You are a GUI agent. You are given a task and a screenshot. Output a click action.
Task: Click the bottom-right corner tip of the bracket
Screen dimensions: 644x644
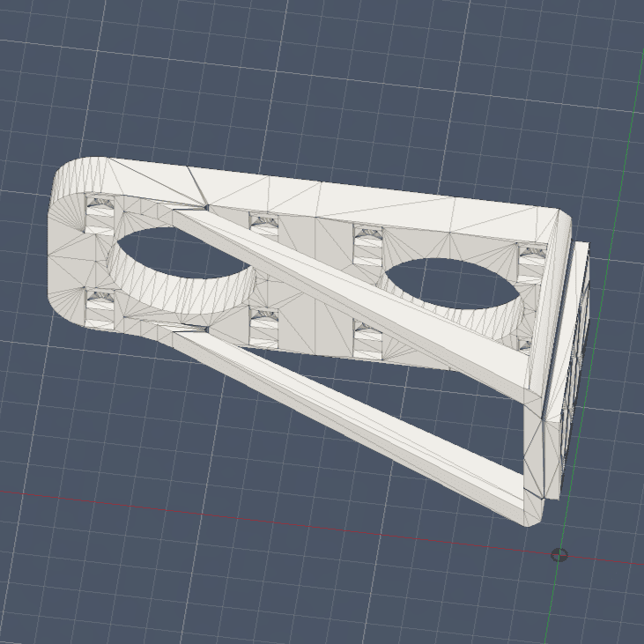529,520
